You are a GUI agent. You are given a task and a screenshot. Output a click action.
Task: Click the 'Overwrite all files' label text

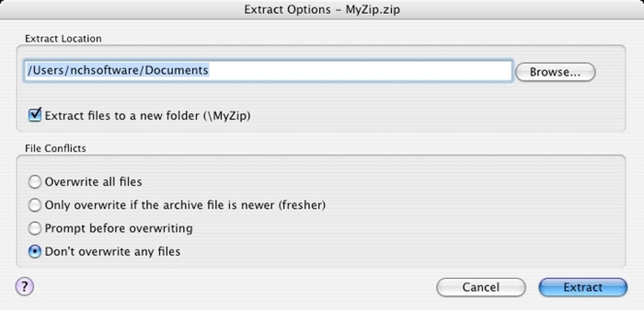click(x=93, y=182)
